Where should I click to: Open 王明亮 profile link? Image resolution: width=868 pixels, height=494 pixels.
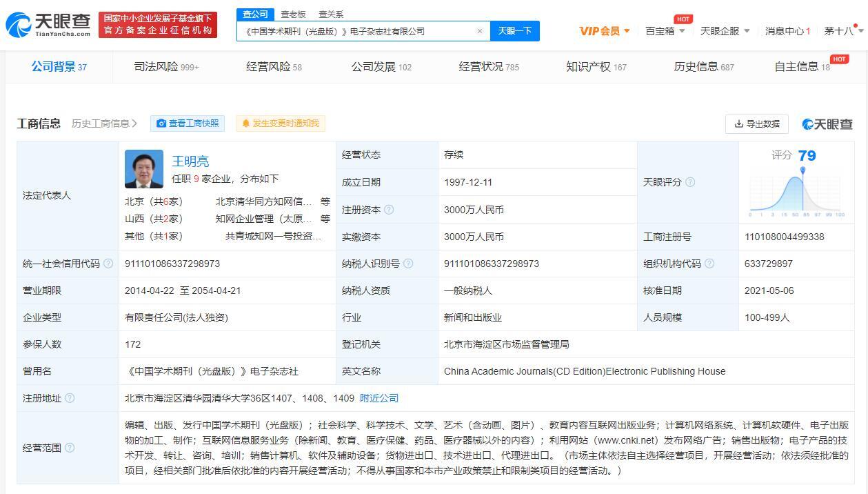click(190, 161)
